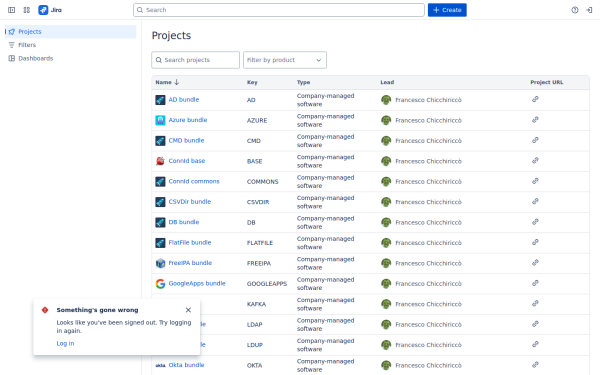
Task: Click the Project URL column header
Action: pos(546,82)
